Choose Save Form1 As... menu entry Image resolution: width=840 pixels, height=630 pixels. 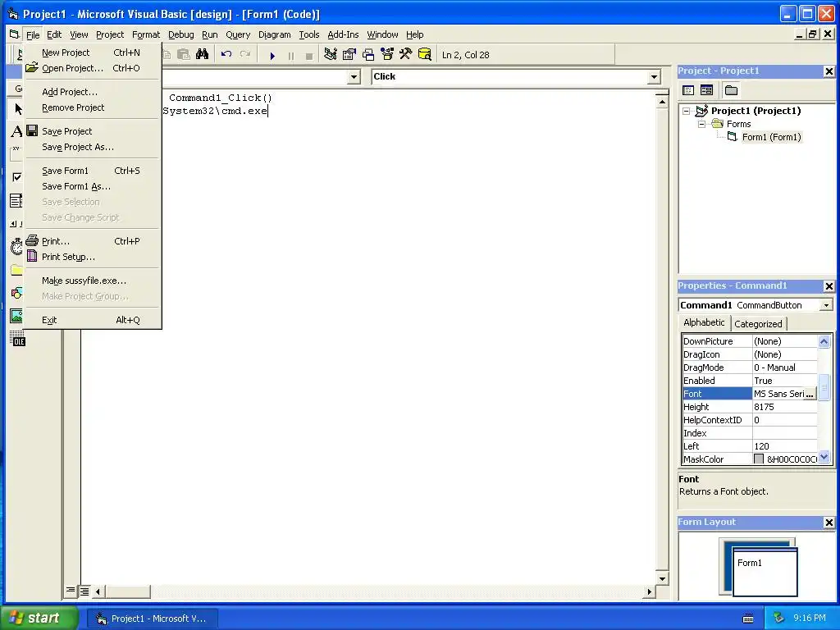click(92, 186)
